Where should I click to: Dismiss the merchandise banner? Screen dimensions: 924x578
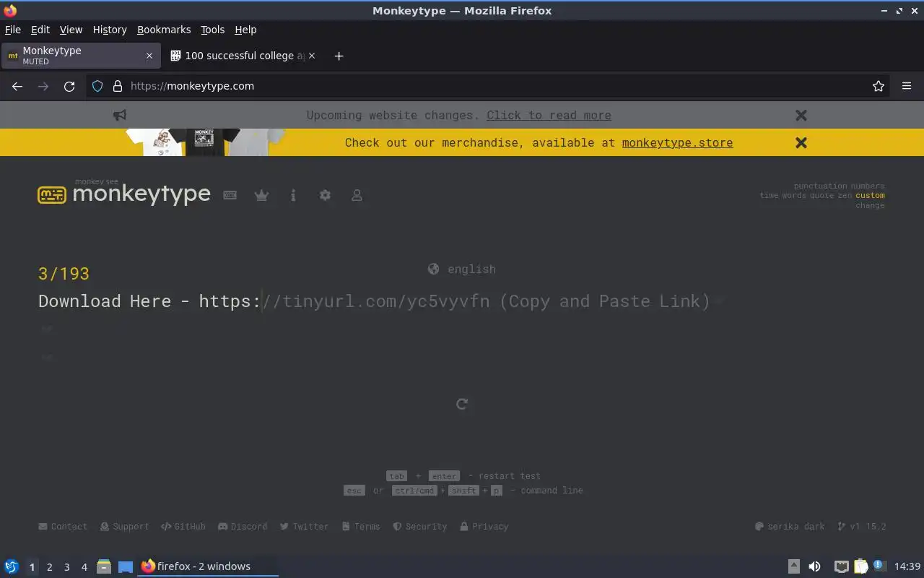[801, 142]
